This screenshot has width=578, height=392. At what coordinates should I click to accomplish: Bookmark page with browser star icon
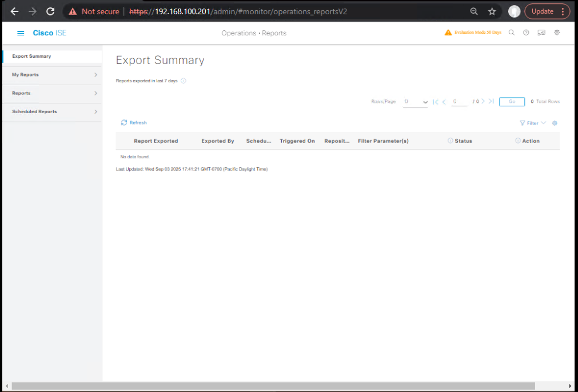pos(492,11)
